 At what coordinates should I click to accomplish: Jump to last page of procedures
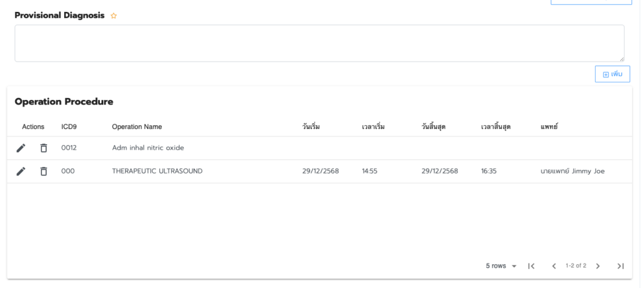621,266
